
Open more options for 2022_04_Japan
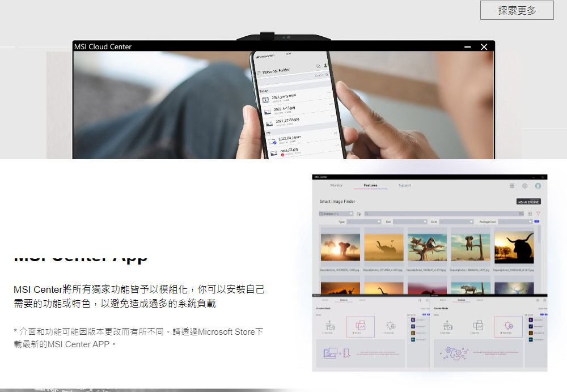click(335, 133)
